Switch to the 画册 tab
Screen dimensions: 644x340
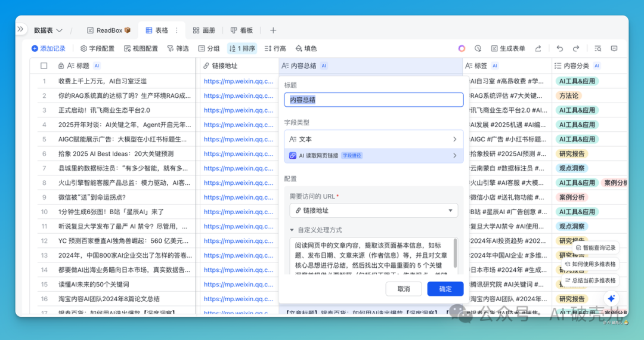[x=203, y=30]
